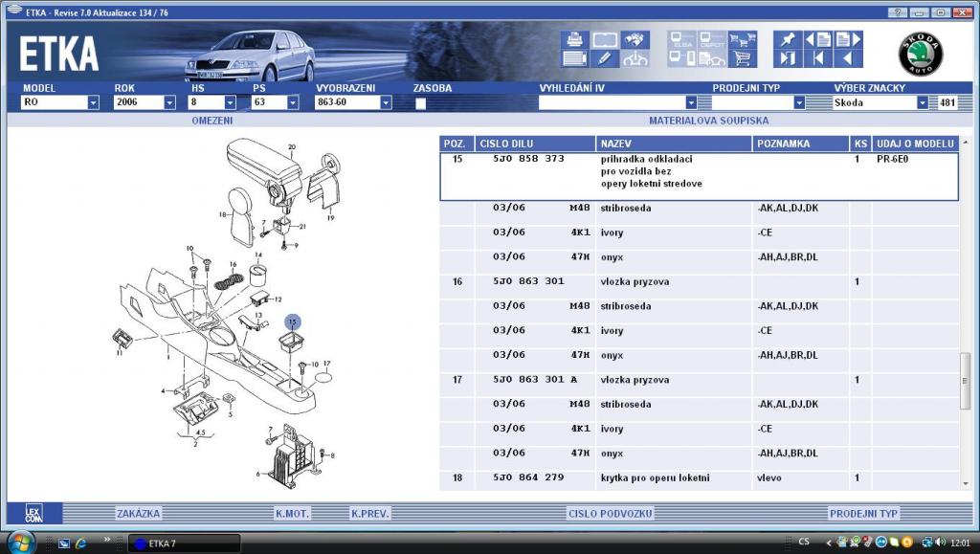Click the CISLO DILU column header
This screenshot has width=980, height=554.
pos(535,144)
